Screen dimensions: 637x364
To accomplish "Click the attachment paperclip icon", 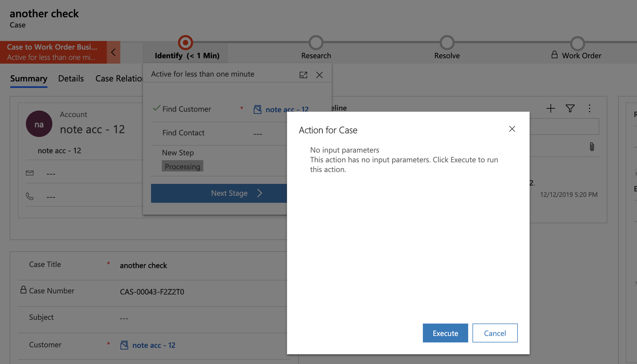I will tap(592, 147).
